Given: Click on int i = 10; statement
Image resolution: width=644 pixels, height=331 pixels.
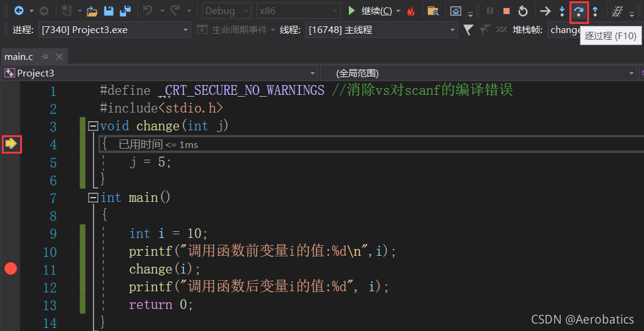Looking at the screenshot, I should 169,234.
